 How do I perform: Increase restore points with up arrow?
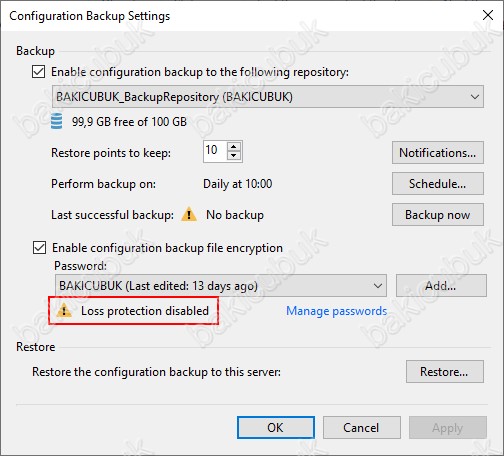point(234,147)
